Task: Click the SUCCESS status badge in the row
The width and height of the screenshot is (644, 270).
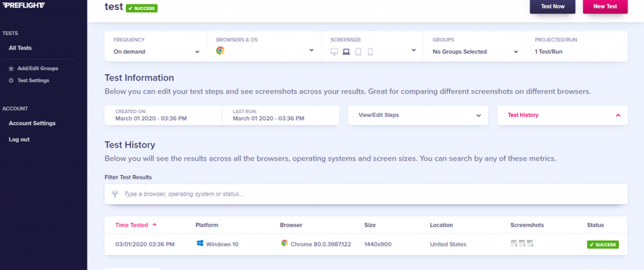Action: pos(602,244)
